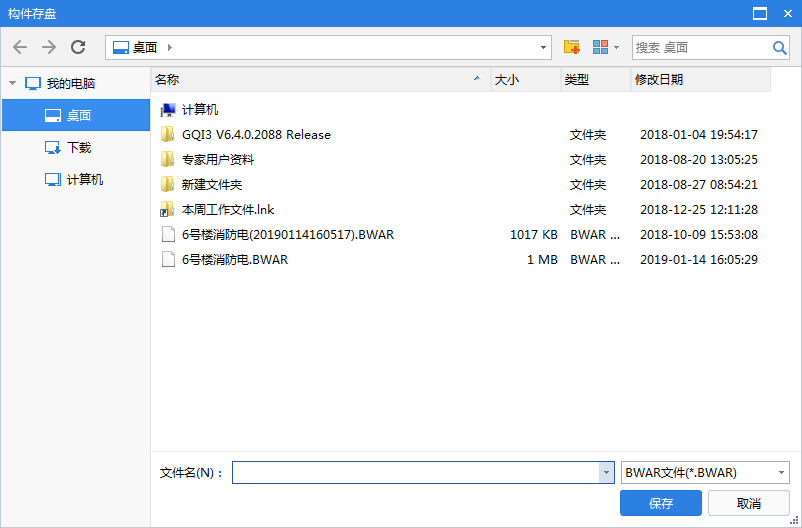
Task: Click the search magnifier icon
Action: [x=779, y=47]
